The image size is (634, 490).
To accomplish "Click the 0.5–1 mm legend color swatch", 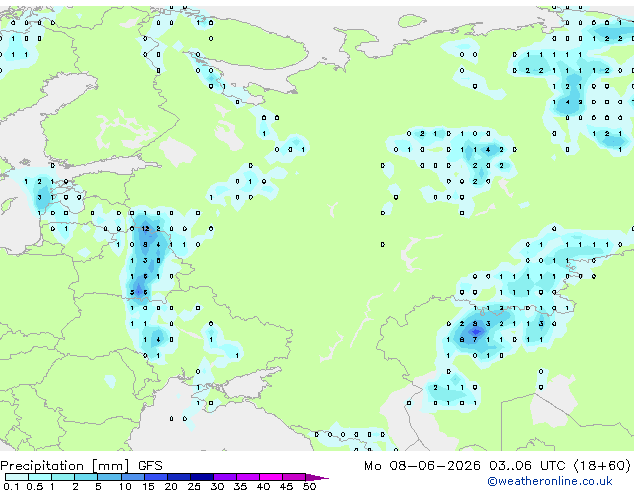I will click(40, 477).
